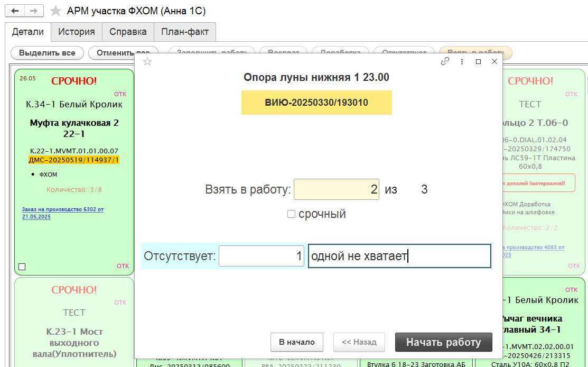Add АРМ участка ФХОМ to favorites

[x=55, y=11]
